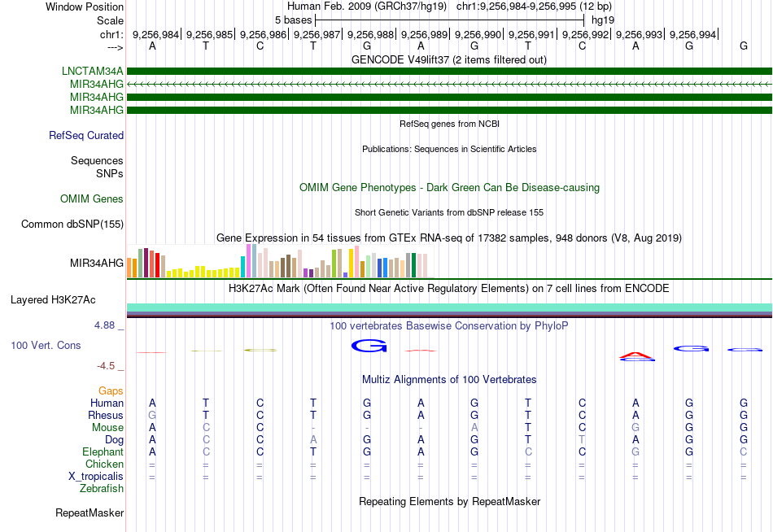Click the Multiz Alignments of 100 Vertebrates title
This screenshot has height=532, width=773.
(x=449, y=380)
